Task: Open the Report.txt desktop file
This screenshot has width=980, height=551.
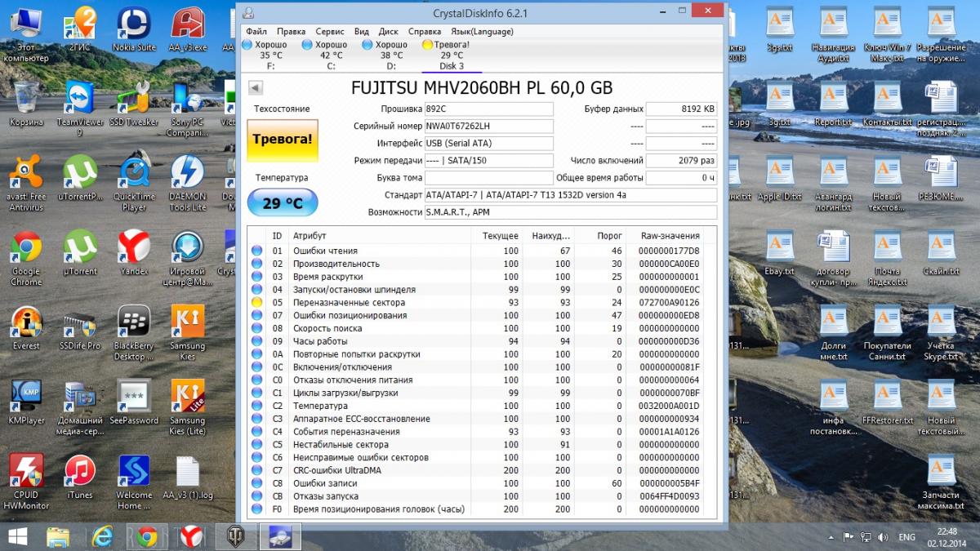Action: click(833, 103)
